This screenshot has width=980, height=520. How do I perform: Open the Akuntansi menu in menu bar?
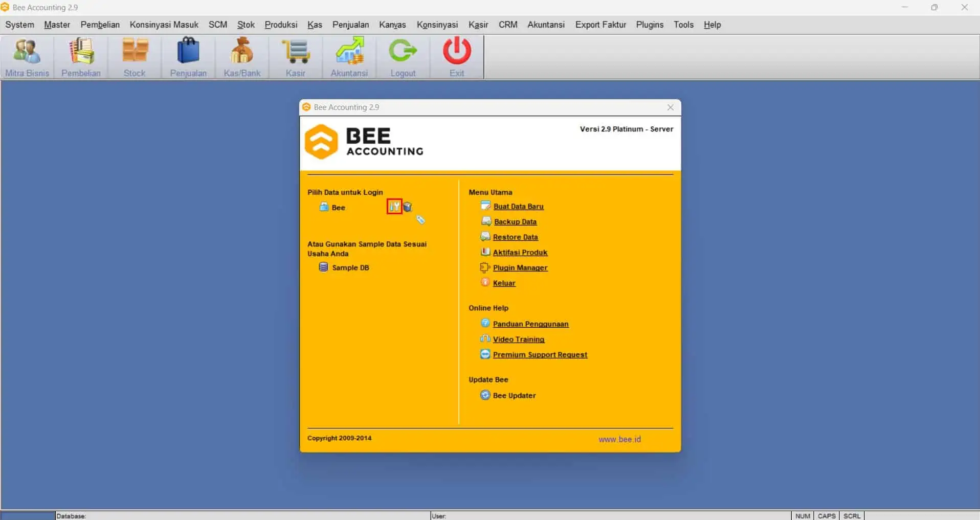pyautogui.click(x=546, y=25)
